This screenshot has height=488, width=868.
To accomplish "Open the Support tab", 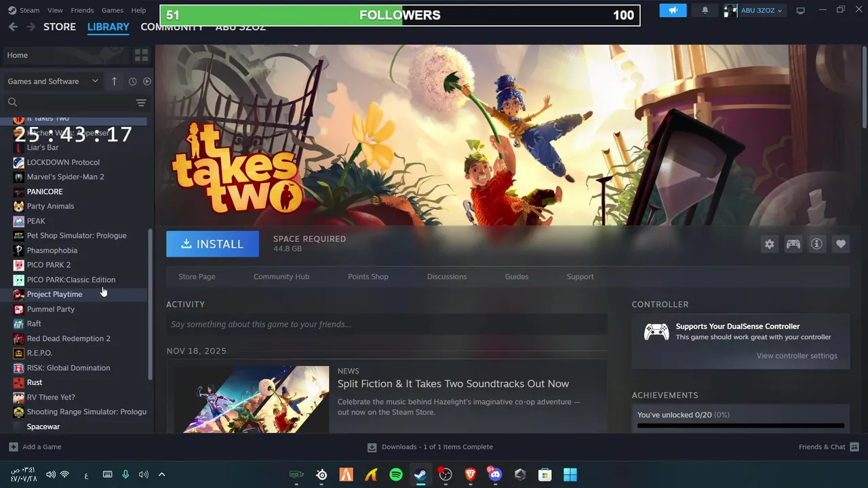I will 580,277.
